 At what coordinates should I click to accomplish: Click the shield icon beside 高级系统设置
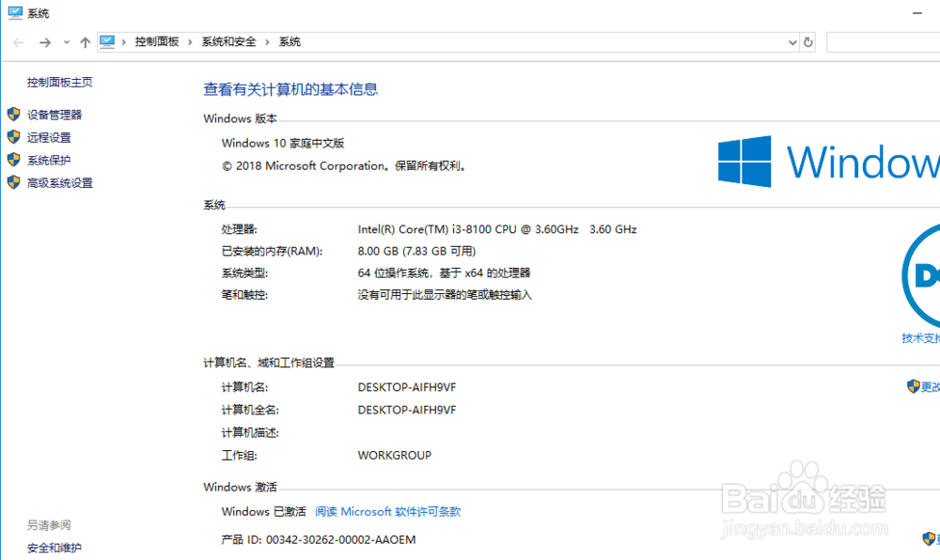tap(14, 182)
